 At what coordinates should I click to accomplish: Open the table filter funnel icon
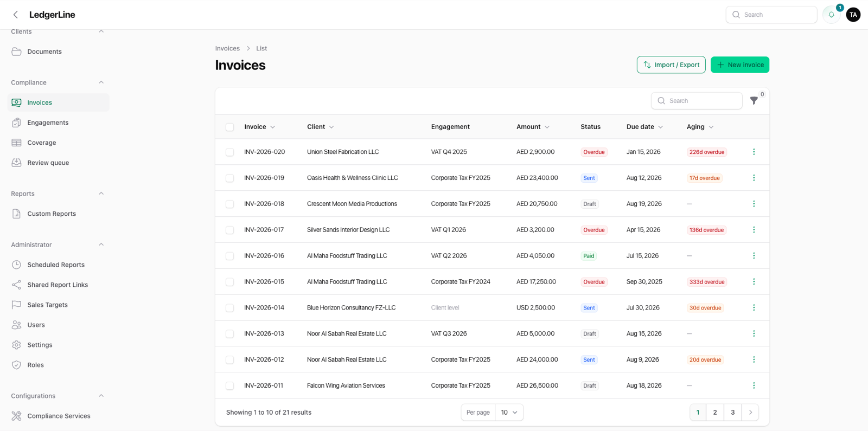[x=754, y=101]
